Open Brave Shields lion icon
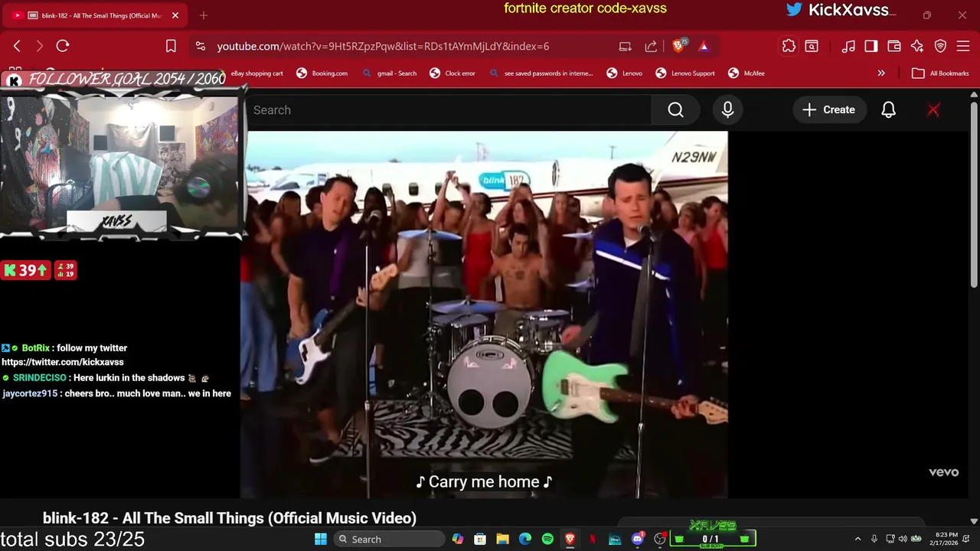The image size is (980, 551). [x=678, y=46]
